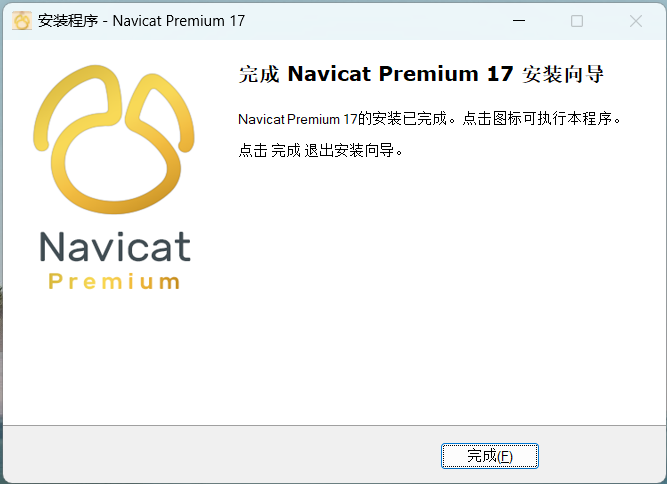Click the horizontal separator above the footer

(x=334, y=425)
